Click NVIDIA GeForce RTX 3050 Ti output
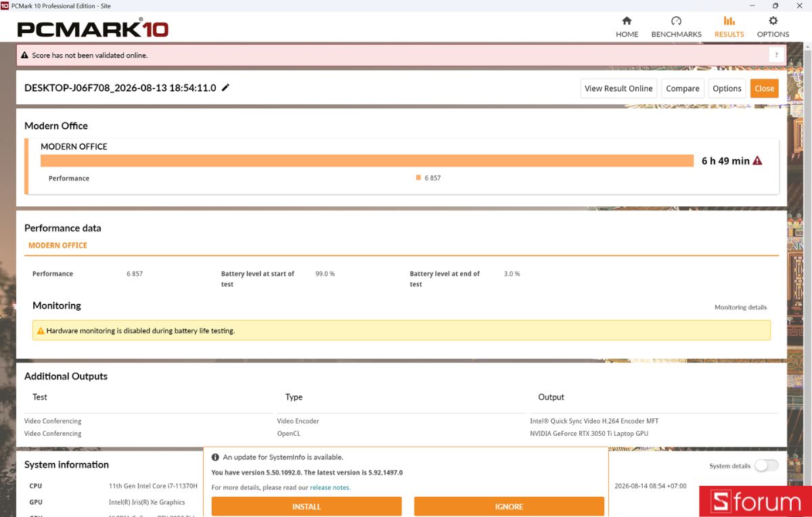Image resolution: width=812 pixels, height=517 pixels. (x=589, y=434)
